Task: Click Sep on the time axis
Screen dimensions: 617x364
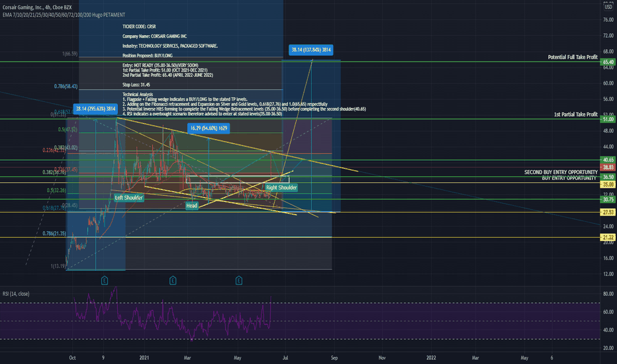Action: pyautogui.click(x=334, y=357)
